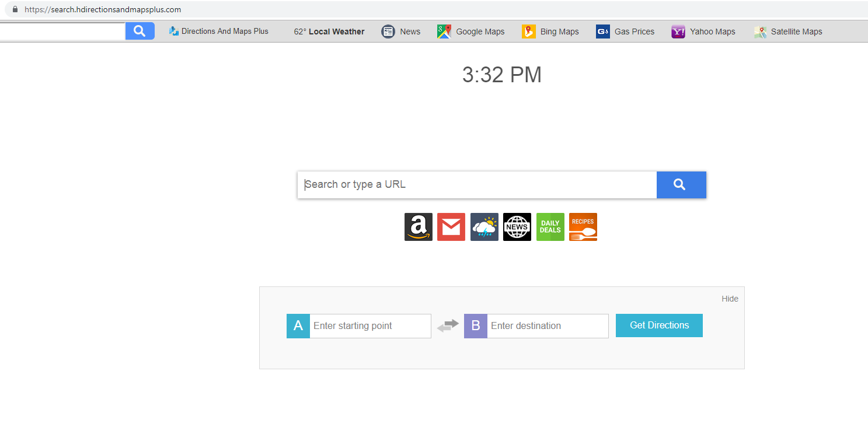Open the Recipes shortcut tile
868x434 pixels.
click(x=583, y=227)
